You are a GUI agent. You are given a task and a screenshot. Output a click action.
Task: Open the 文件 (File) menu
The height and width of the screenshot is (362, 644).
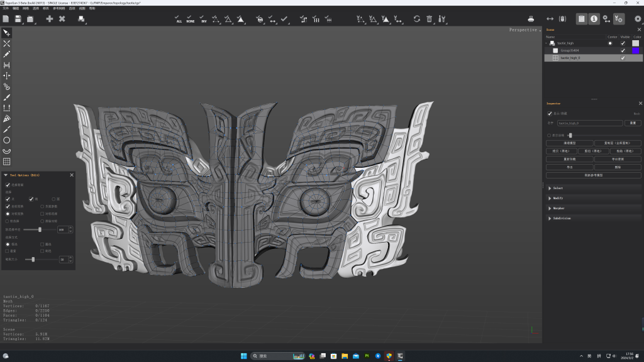tap(6, 8)
